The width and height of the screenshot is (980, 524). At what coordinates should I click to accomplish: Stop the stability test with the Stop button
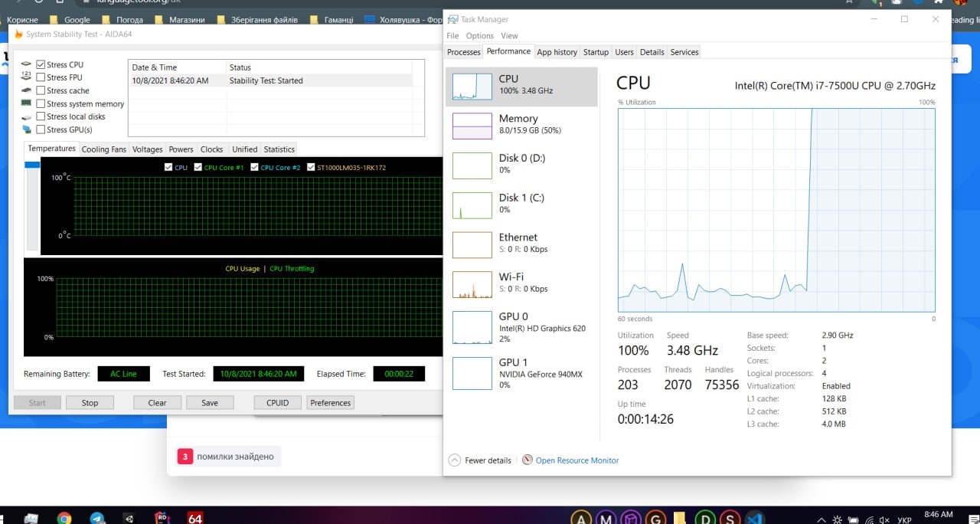point(90,402)
